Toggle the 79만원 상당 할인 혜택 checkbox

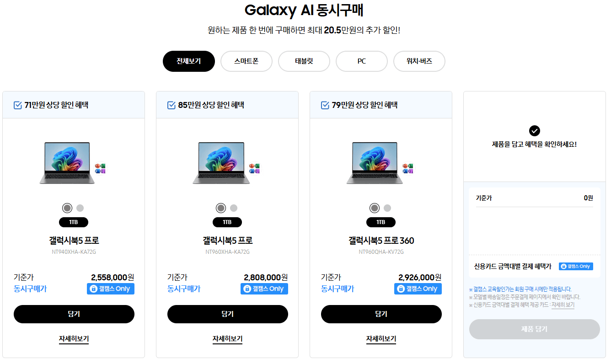click(x=324, y=105)
